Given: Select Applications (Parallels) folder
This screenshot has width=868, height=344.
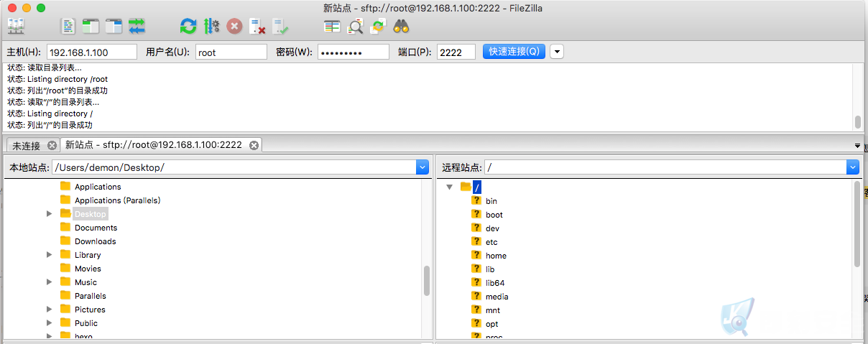Looking at the screenshot, I should pos(117,200).
